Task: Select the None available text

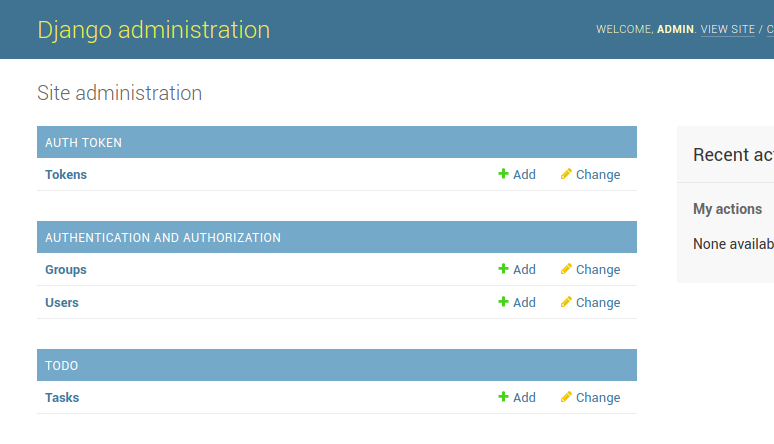Action: pos(734,243)
